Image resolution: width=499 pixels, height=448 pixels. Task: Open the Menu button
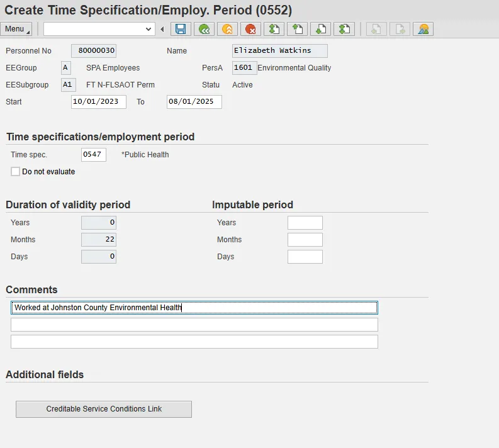click(16, 29)
